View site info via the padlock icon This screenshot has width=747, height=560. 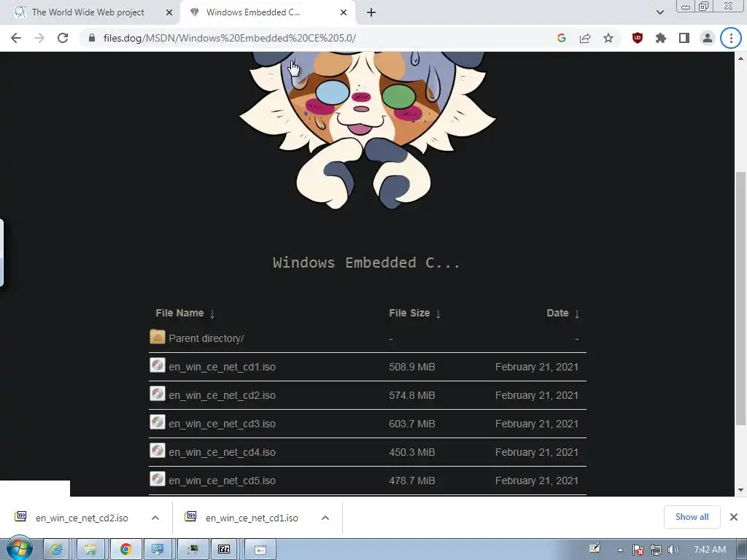pyautogui.click(x=92, y=38)
